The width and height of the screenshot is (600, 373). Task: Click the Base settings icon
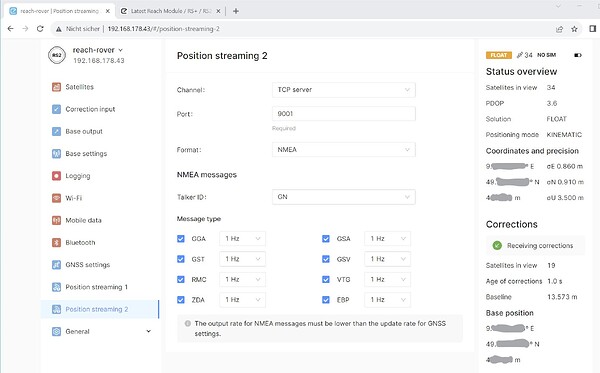[56, 153]
